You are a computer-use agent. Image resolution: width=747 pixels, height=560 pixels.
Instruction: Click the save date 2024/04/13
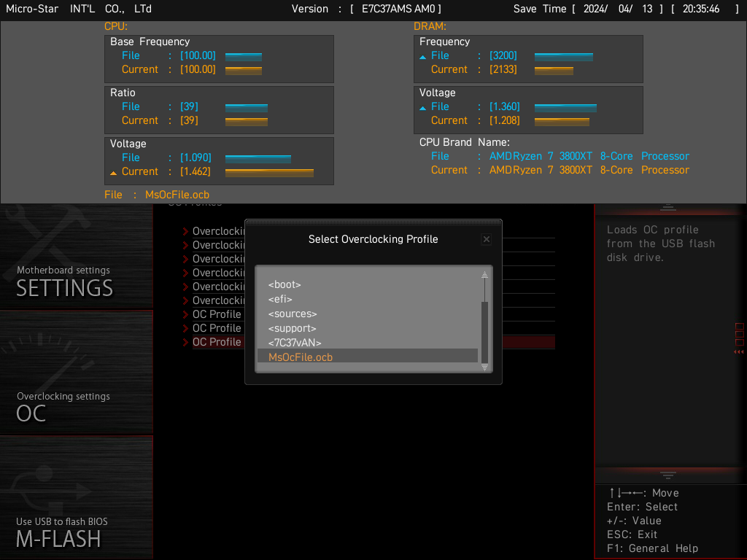point(618,9)
